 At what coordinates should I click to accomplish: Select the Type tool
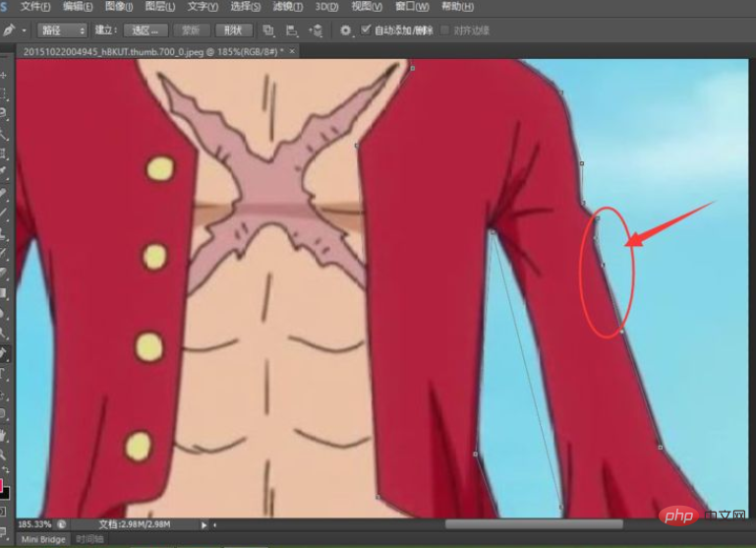point(3,374)
